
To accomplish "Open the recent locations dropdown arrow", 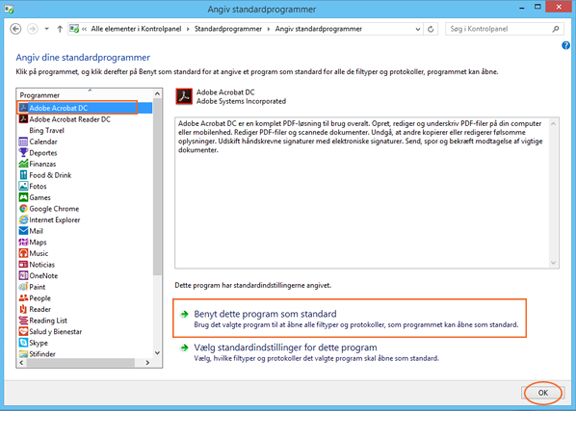I will [47, 29].
